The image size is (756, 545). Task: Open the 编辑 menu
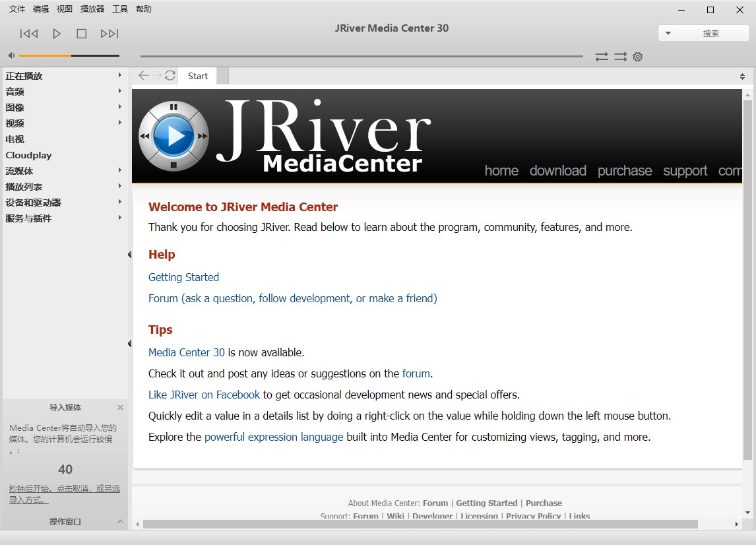coord(40,9)
